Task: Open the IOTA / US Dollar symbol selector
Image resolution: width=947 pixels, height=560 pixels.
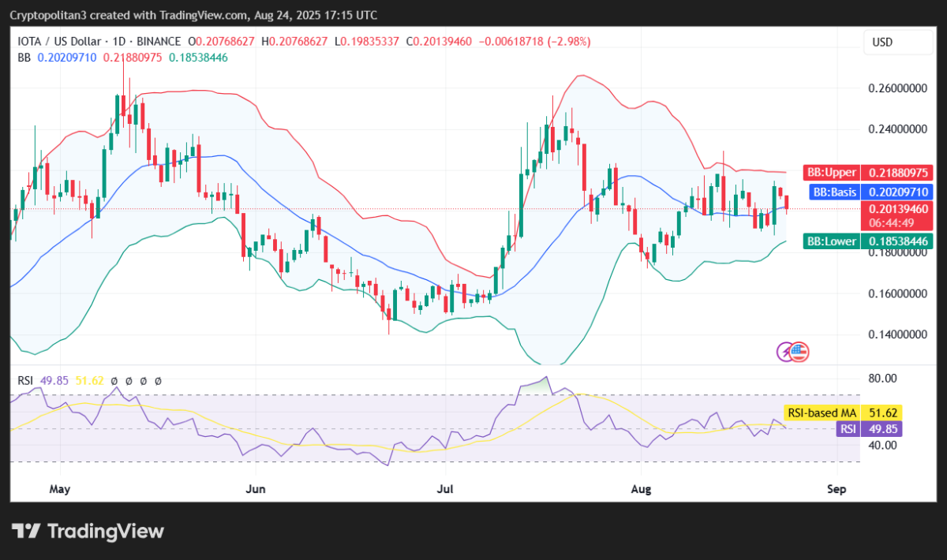Action: click(x=59, y=41)
